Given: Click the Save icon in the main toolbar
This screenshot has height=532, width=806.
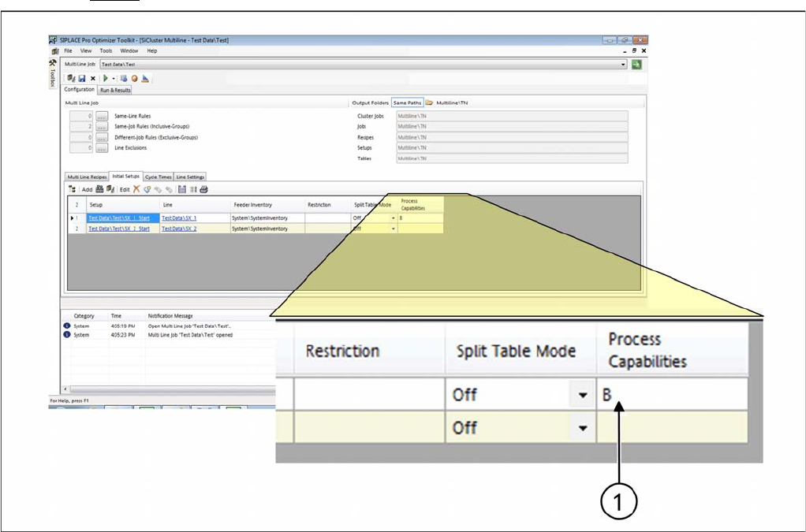Looking at the screenshot, I should tap(81, 78).
